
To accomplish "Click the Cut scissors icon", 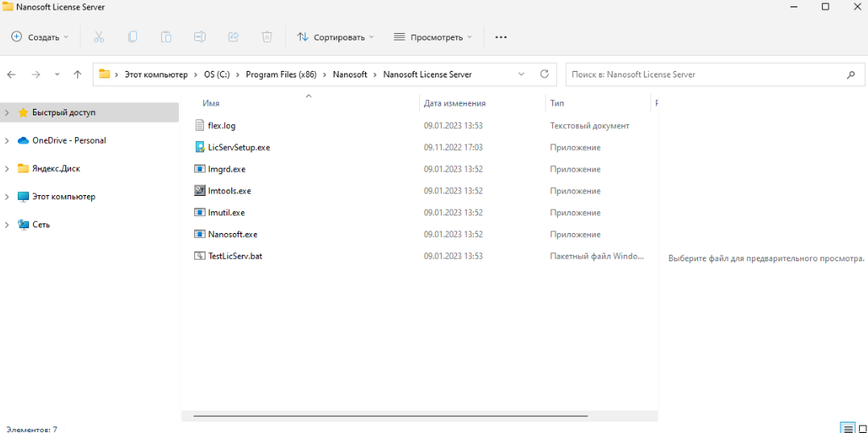I will pyautogui.click(x=99, y=37).
